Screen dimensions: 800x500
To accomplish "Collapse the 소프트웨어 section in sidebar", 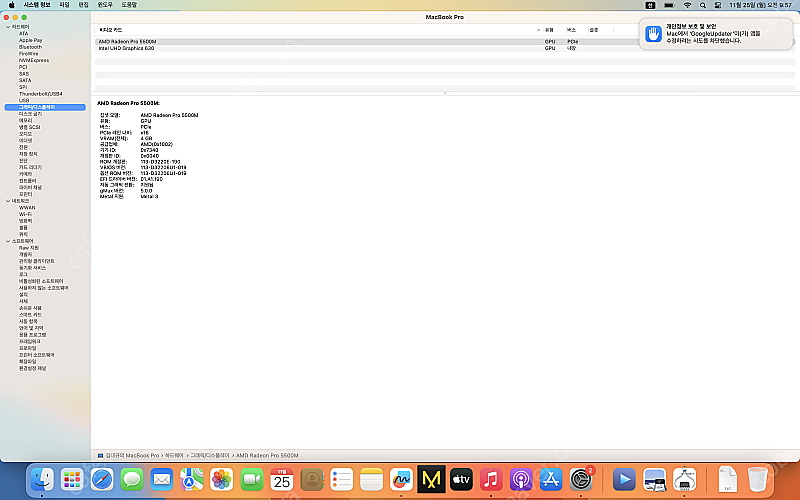I will (8, 241).
